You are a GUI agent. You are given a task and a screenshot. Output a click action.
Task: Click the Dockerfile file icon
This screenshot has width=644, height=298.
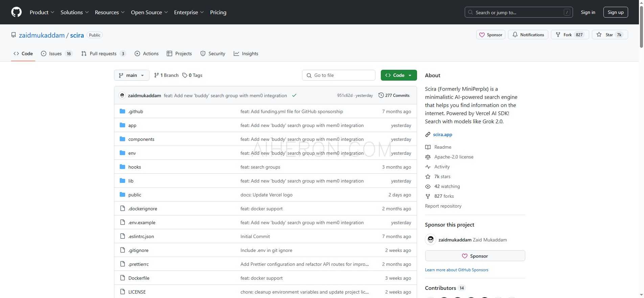pos(122,278)
